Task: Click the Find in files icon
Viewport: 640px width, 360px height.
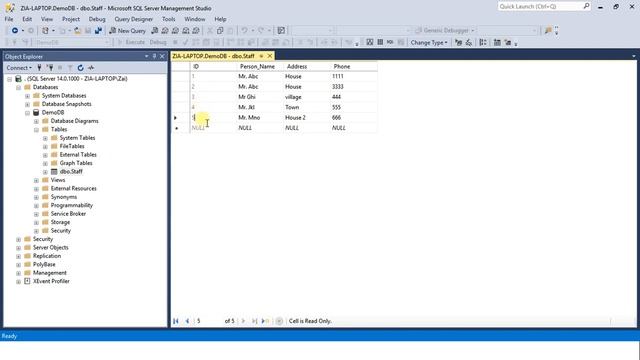Action: coord(548,31)
